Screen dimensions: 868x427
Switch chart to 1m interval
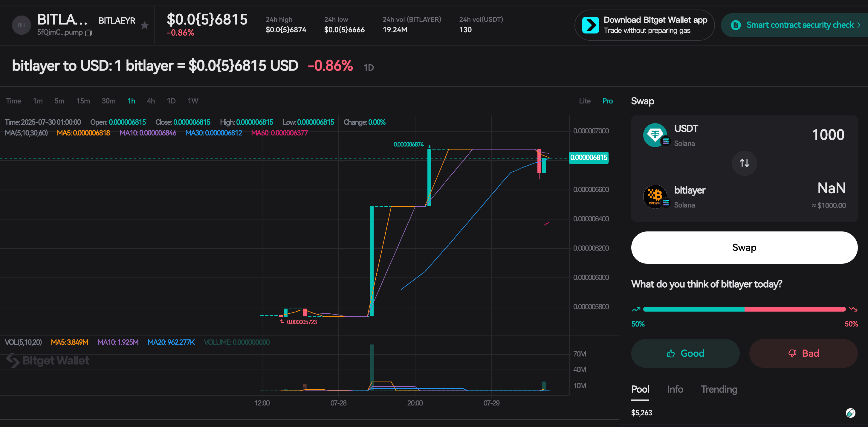tap(38, 101)
